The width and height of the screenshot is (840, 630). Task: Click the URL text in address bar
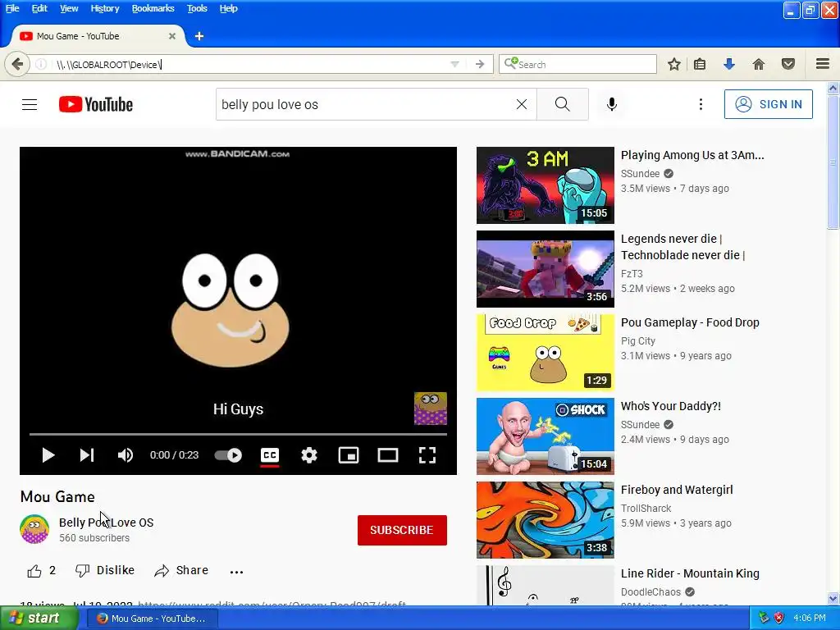pos(109,64)
